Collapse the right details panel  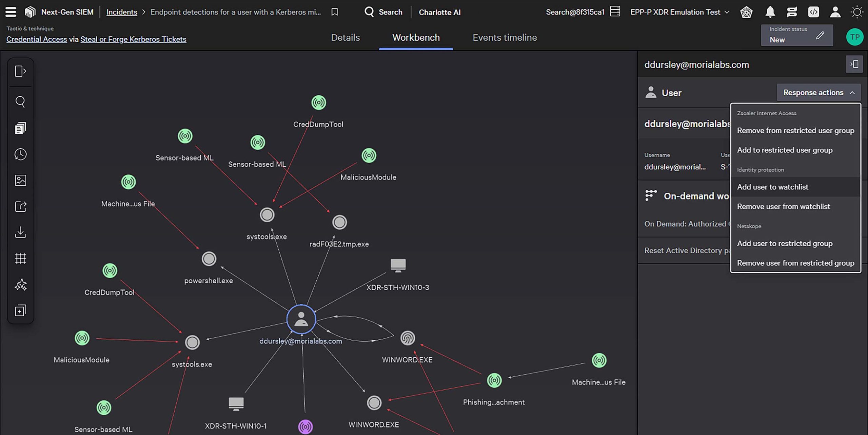854,64
